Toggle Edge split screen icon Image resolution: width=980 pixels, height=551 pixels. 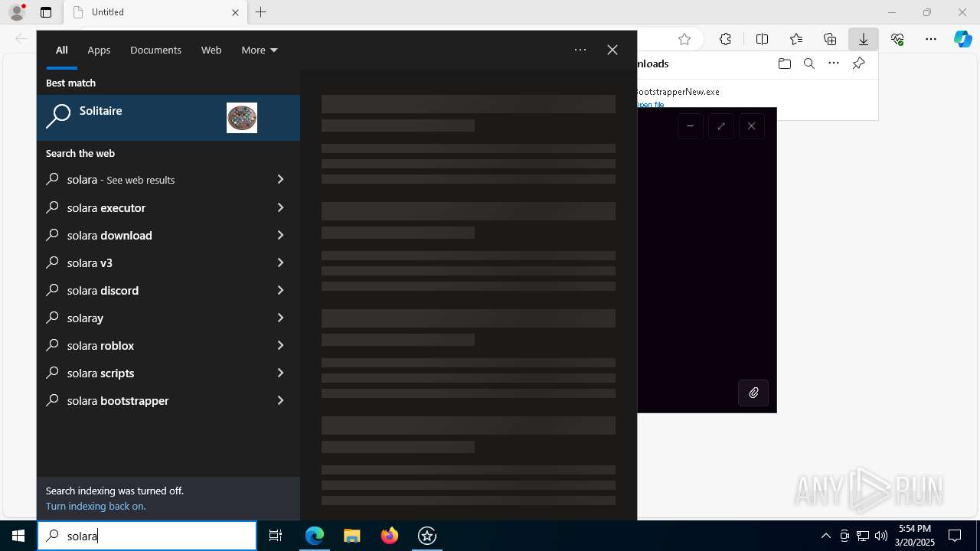click(762, 39)
